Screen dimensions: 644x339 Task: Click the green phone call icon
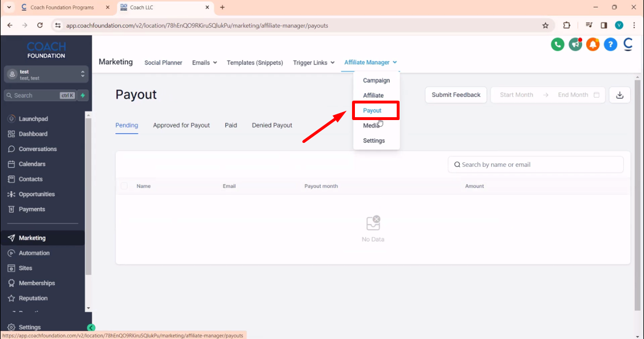[x=558, y=44]
